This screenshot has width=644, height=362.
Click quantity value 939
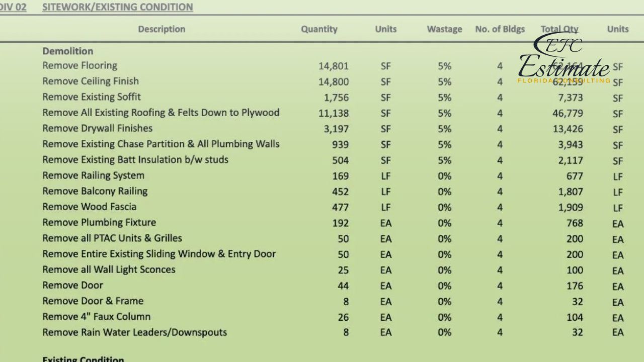pos(340,144)
